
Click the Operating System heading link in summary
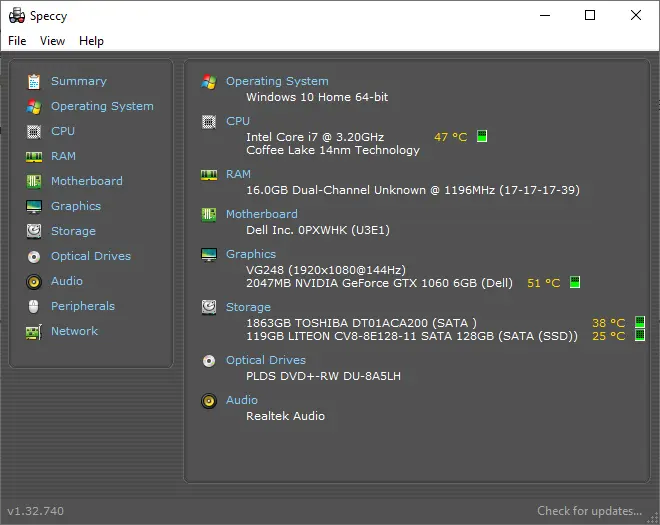pos(277,81)
